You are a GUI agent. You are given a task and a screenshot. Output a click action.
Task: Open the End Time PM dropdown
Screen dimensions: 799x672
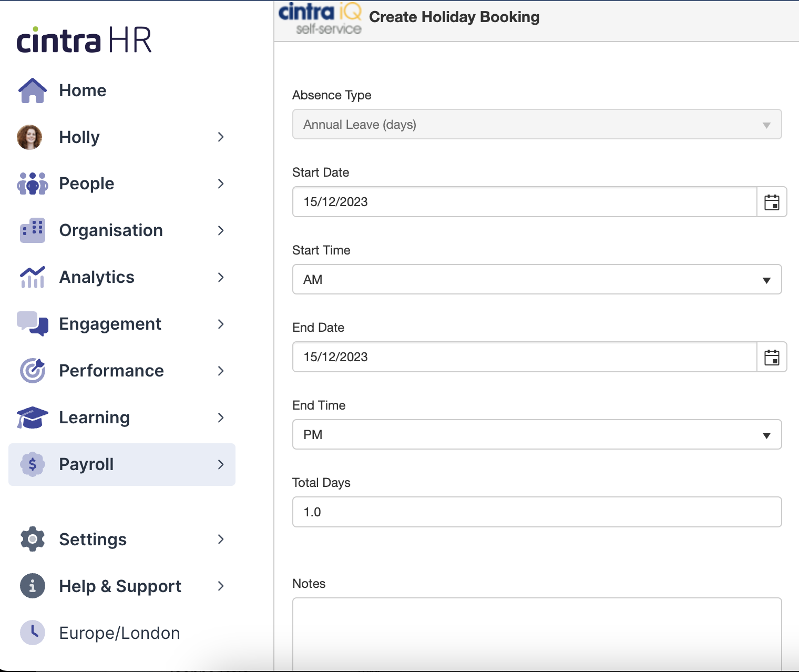pos(537,434)
